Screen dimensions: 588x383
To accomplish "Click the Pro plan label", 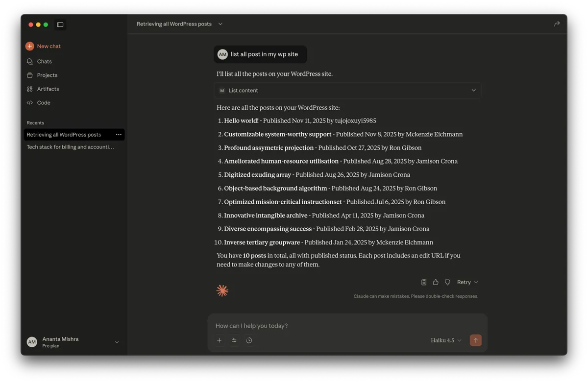I will (x=51, y=346).
